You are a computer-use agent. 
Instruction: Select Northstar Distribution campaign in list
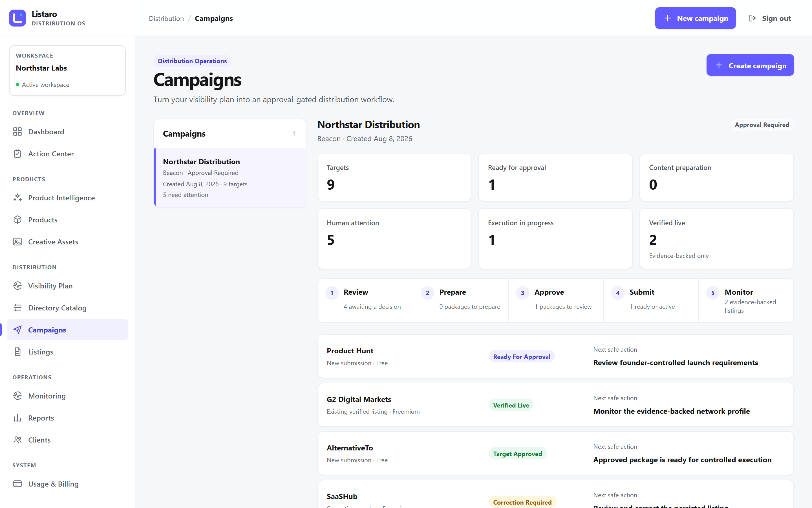click(230, 178)
